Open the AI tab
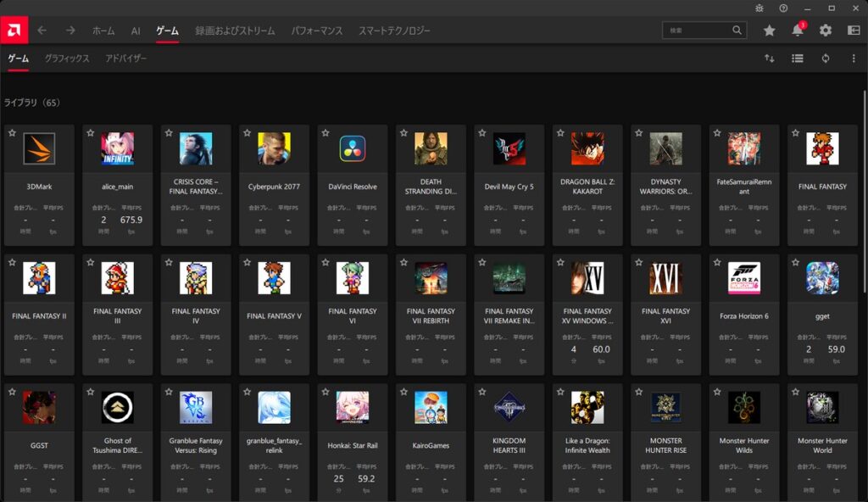Image resolution: width=868 pixels, height=502 pixels. coord(136,31)
